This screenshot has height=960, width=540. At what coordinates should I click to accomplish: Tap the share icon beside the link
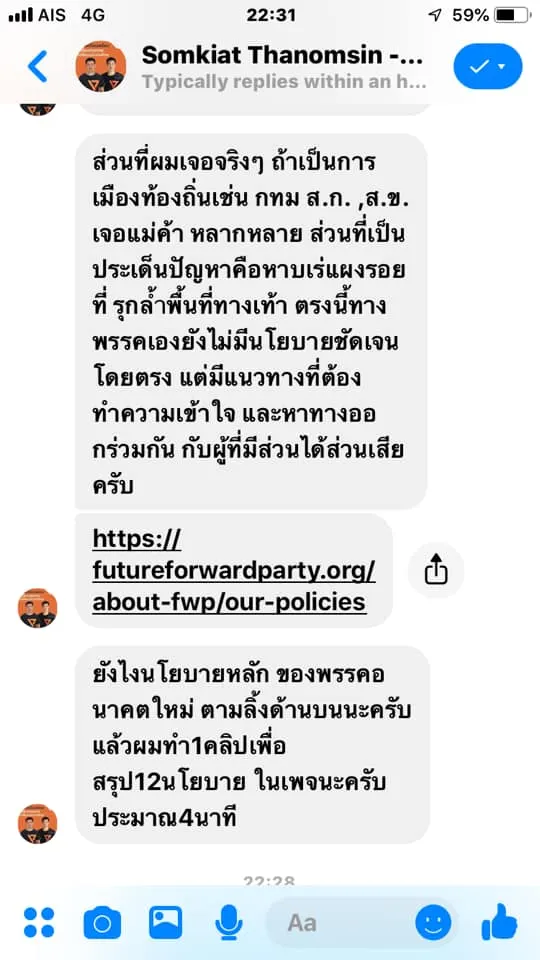click(x=436, y=571)
